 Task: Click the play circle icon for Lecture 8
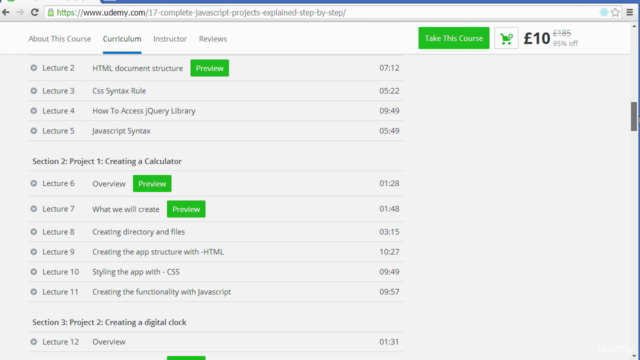(34, 231)
